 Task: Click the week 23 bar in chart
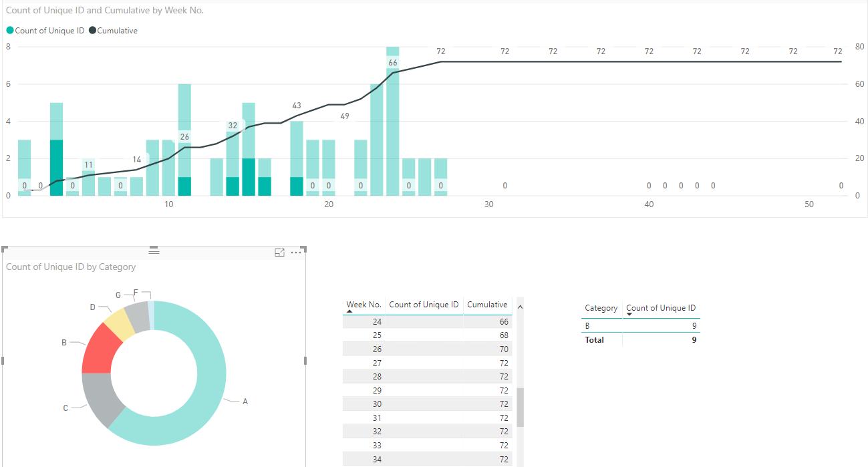[377, 140]
